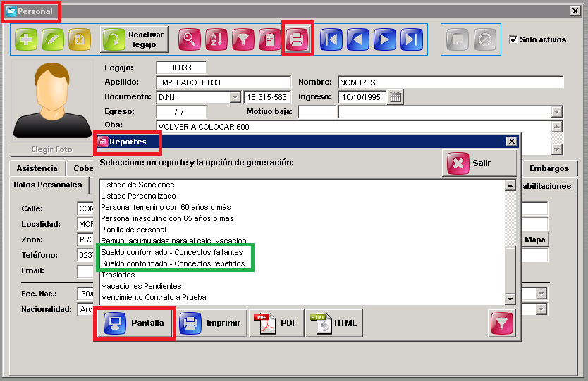The height and width of the screenshot is (381, 588).
Task: Click the disabled gray cancel icon
Action: tap(484, 39)
